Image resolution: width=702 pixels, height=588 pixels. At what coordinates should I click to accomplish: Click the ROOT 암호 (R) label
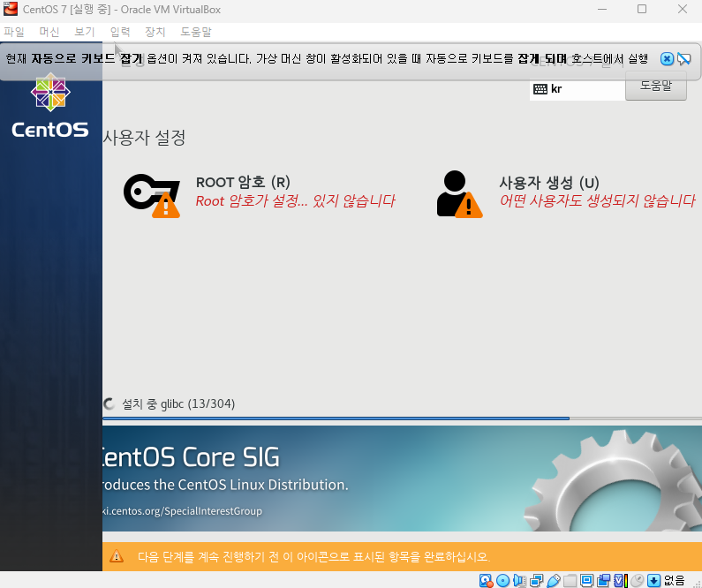pos(243,182)
